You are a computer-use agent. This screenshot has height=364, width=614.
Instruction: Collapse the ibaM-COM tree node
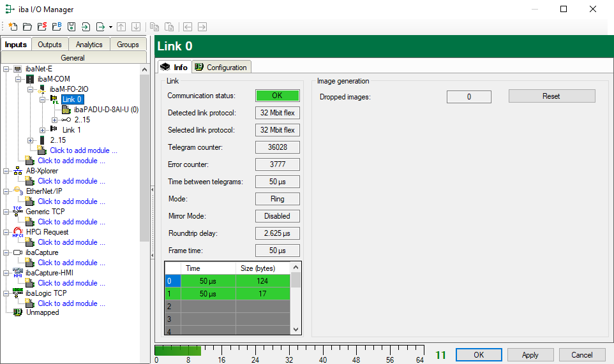pyautogui.click(x=19, y=79)
